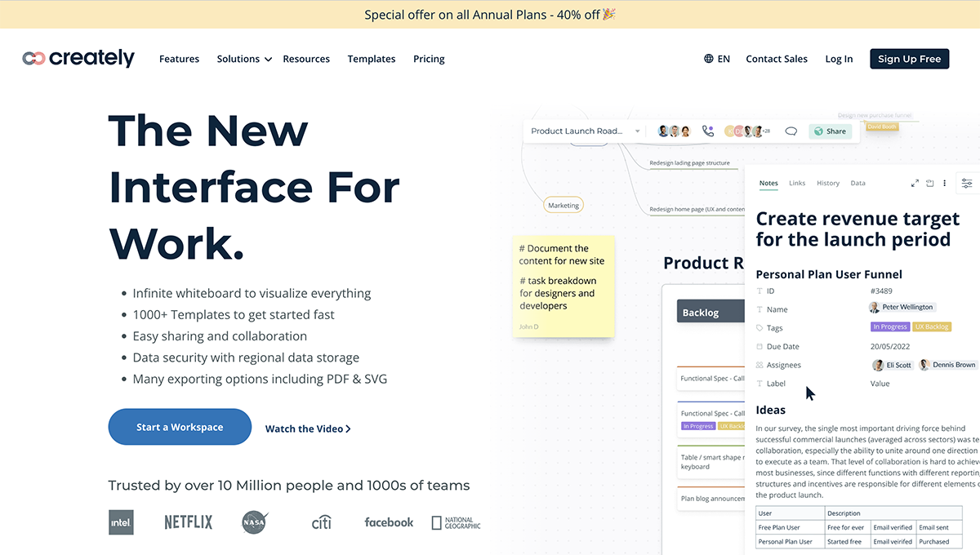Start a call using the phone icon
Image resolution: width=980 pixels, height=555 pixels.
[706, 131]
